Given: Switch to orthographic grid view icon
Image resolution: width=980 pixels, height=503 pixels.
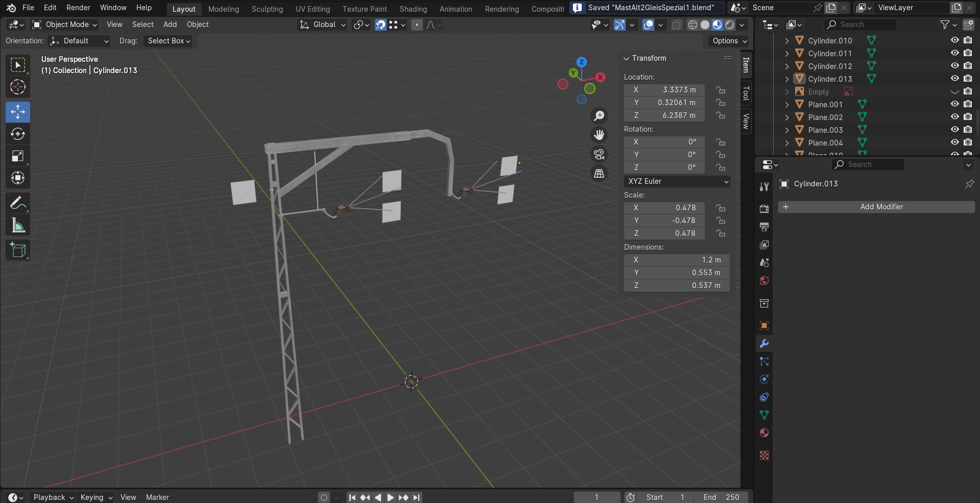Looking at the screenshot, I should tap(599, 174).
